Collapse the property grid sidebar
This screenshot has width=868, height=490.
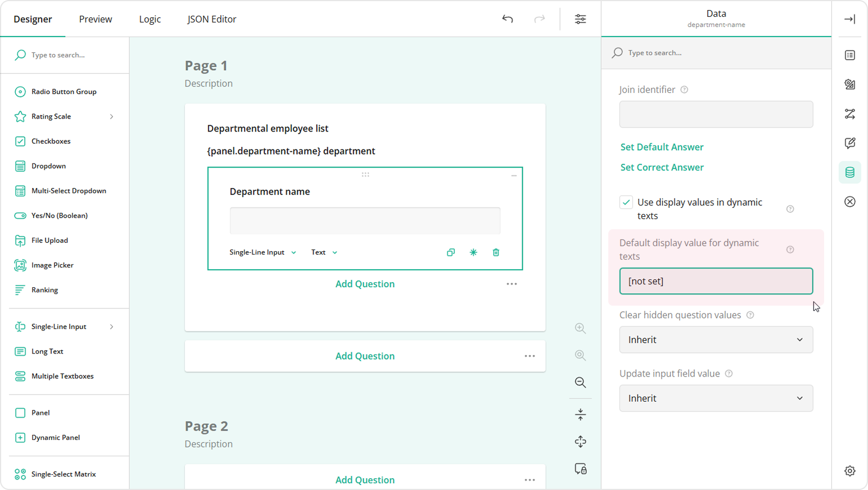pyautogui.click(x=849, y=19)
